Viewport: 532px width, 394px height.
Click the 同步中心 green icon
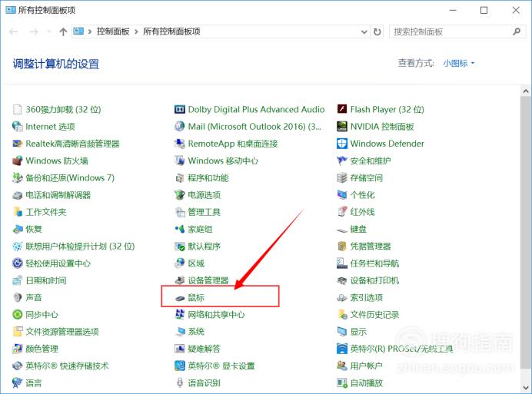tap(18, 314)
